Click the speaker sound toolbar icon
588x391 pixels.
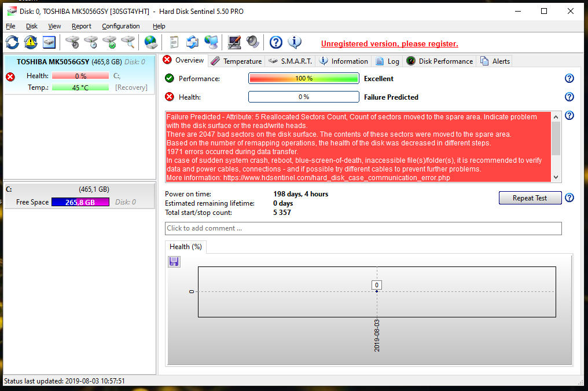pyautogui.click(x=253, y=42)
